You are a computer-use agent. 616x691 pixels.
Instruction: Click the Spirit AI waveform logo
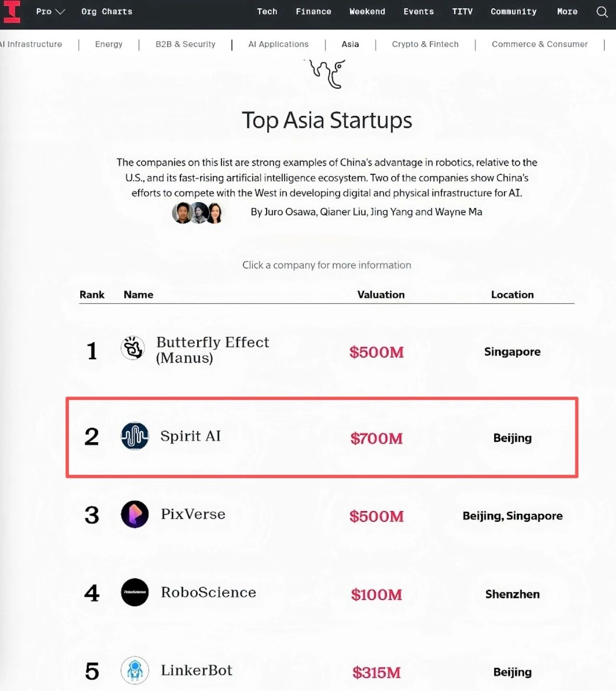click(x=135, y=436)
